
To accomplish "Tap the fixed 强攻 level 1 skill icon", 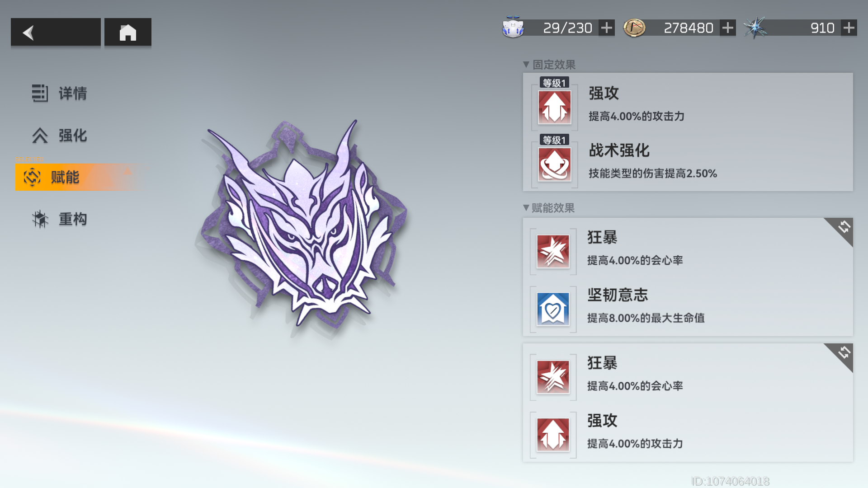I will pos(555,108).
